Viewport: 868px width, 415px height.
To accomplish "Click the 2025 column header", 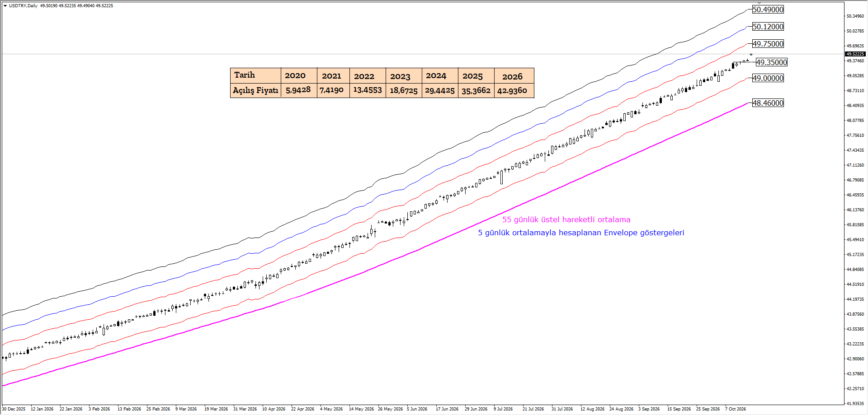I will (x=476, y=75).
